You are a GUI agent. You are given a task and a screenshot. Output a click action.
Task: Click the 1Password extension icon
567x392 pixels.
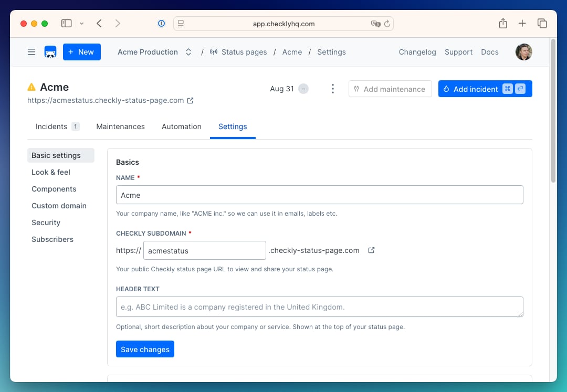[x=161, y=24]
